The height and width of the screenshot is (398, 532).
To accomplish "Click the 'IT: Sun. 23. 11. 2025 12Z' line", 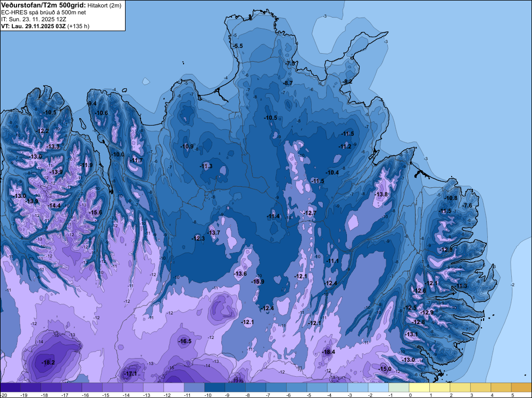I will point(34,19).
